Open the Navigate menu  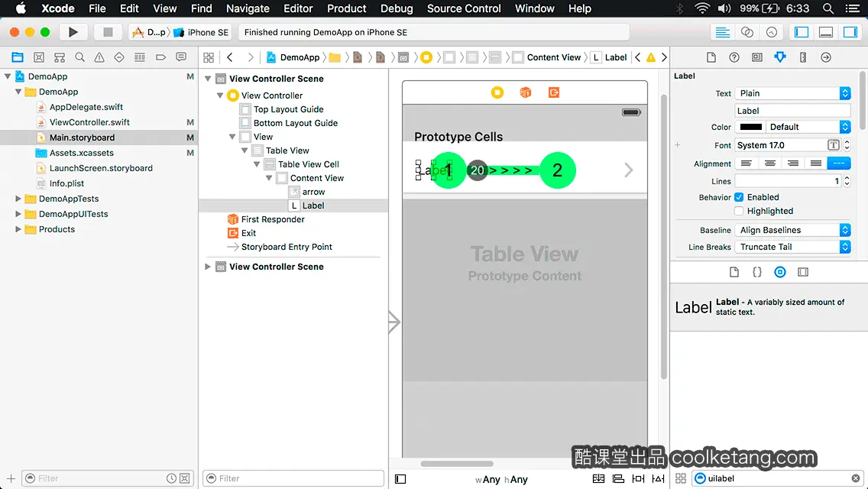pyautogui.click(x=248, y=8)
